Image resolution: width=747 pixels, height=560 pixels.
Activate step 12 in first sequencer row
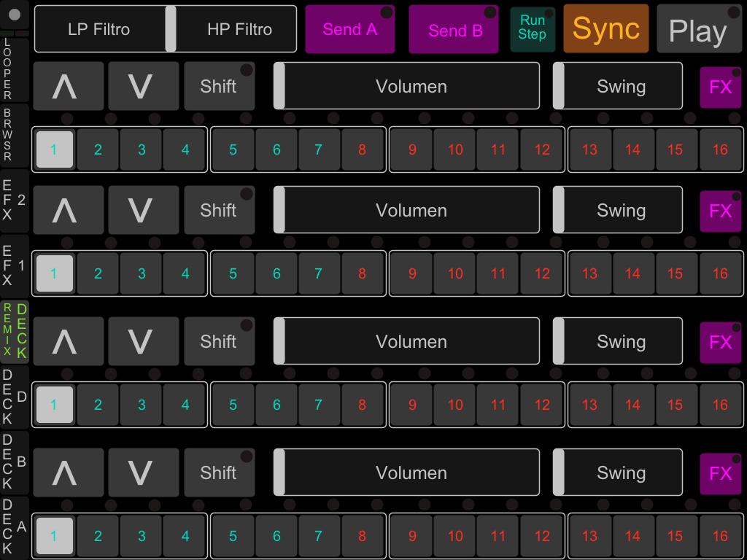pos(542,149)
